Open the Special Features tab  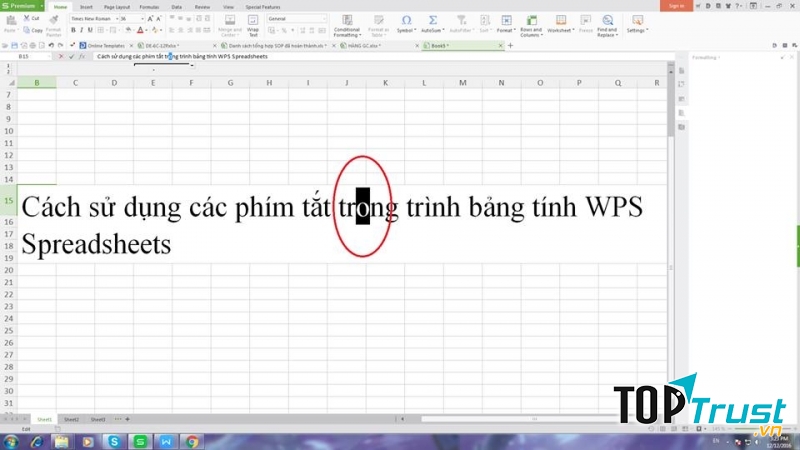(263, 7)
